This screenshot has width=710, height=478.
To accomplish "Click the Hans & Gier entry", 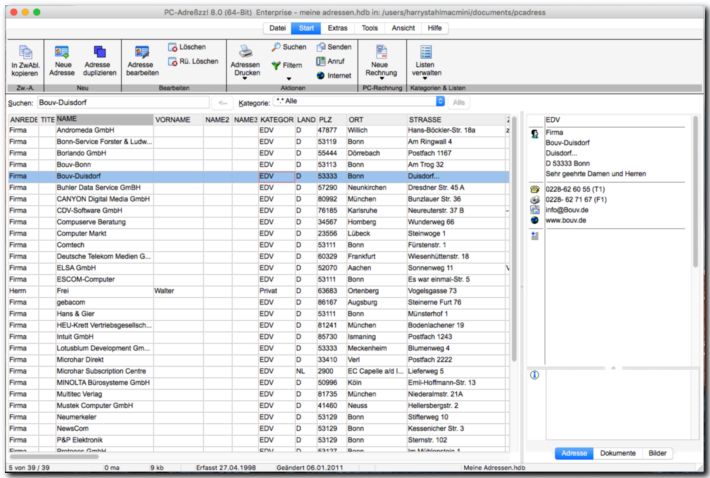I will coord(75,314).
